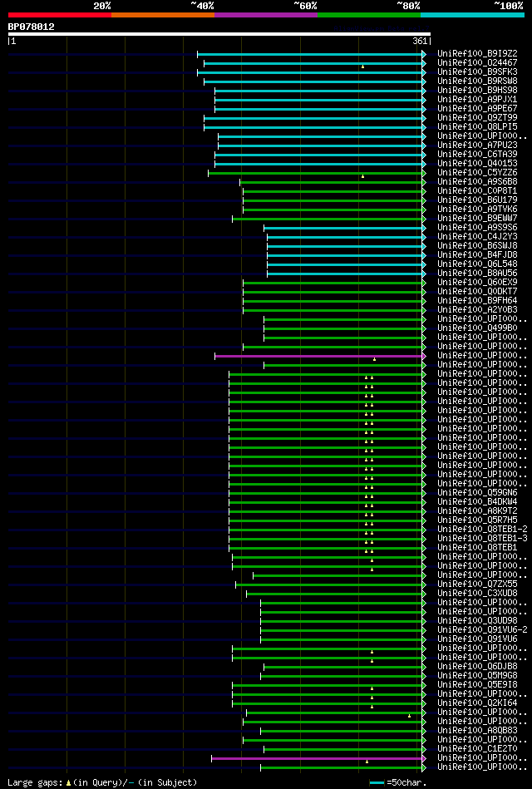Click the purple ~60% identity legend bar
The image size is (532, 789).
pos(266,15)
